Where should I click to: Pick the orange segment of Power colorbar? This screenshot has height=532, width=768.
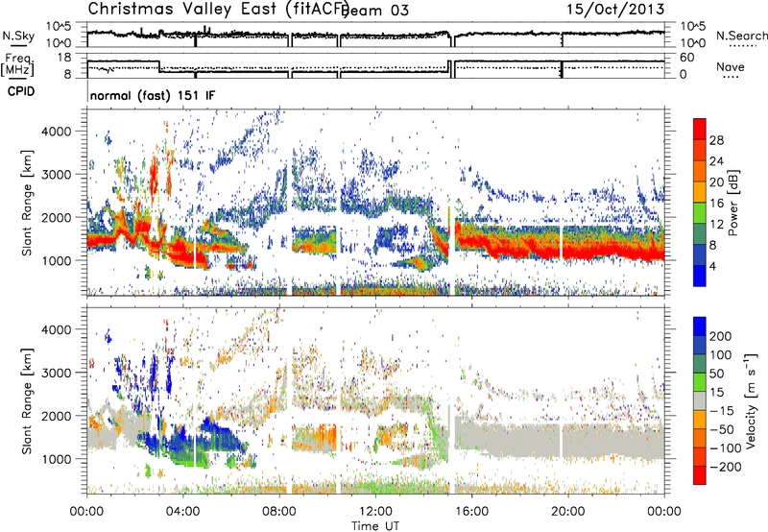tap(700, 171)
